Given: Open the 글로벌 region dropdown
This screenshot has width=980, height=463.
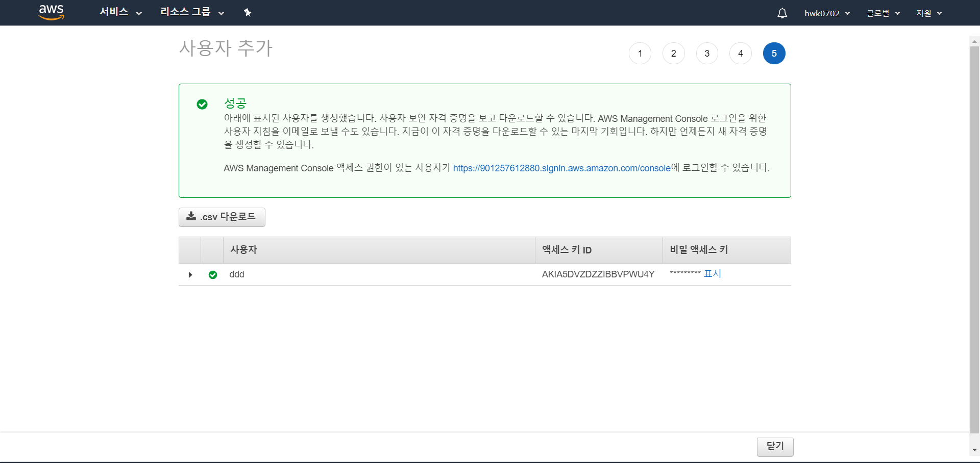Looking at the screenshot, I should [x=883, y=13].
